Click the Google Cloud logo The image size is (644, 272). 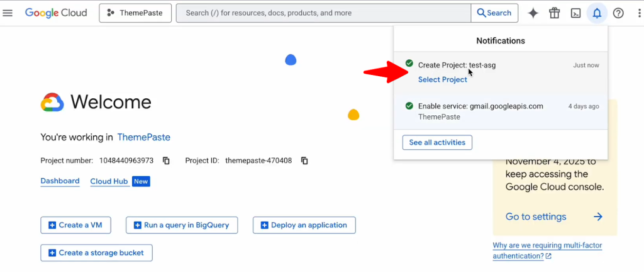click(x=56, y=13)
